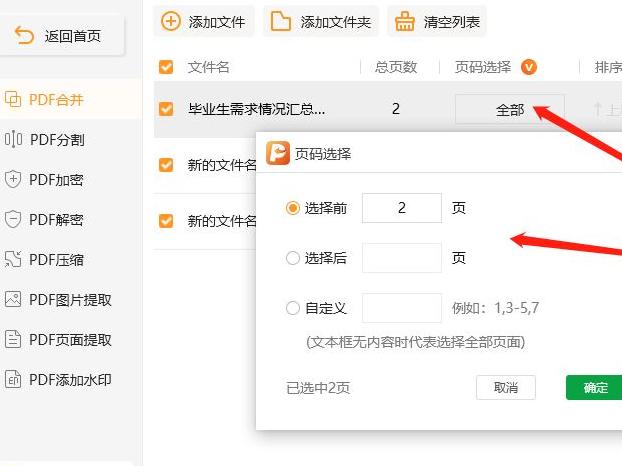Click the 自定义 page range field
The height and width of the screenshot is (466, 622).
[402, 308]
